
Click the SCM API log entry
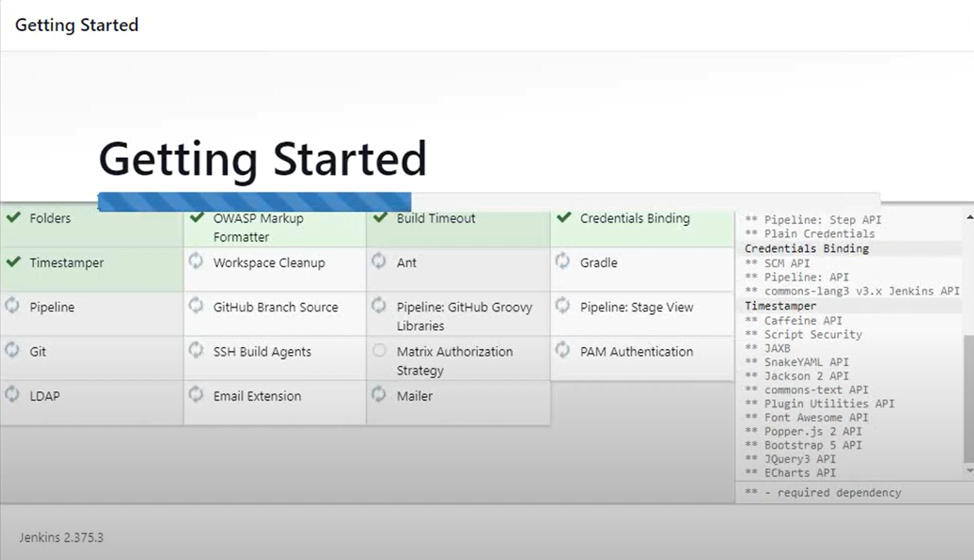point(777,263)
